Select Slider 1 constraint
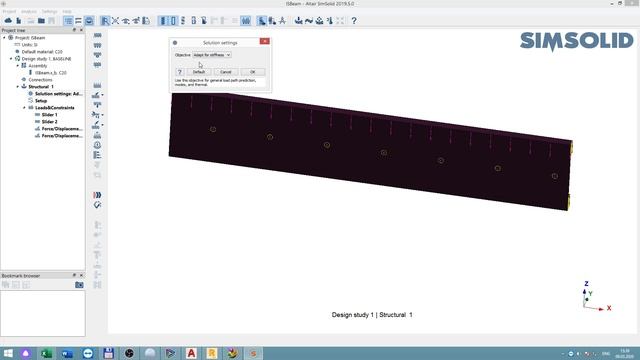Screen dimensions: 640x360 point(49,115)
